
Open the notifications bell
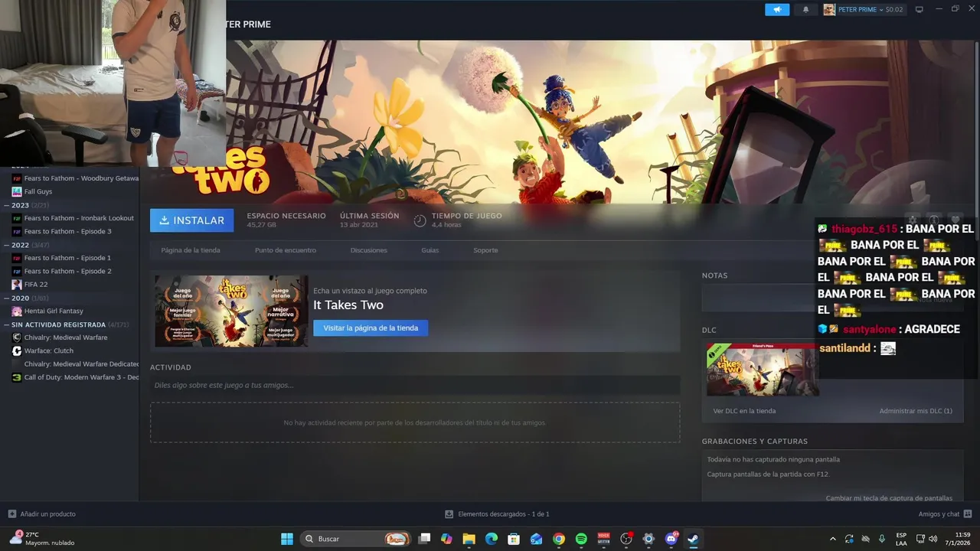[x=805, y=9]
